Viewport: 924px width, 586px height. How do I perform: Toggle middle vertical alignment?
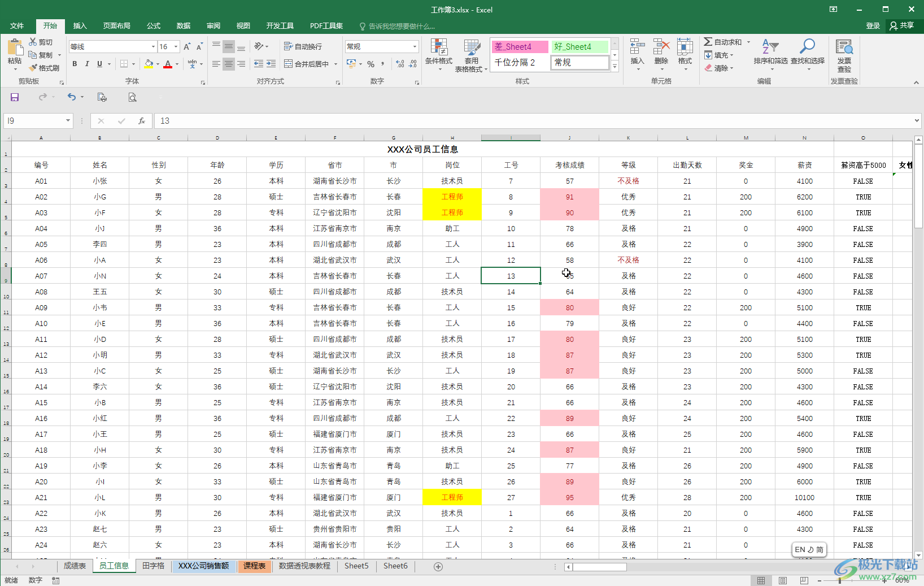(x=229, y=46)
